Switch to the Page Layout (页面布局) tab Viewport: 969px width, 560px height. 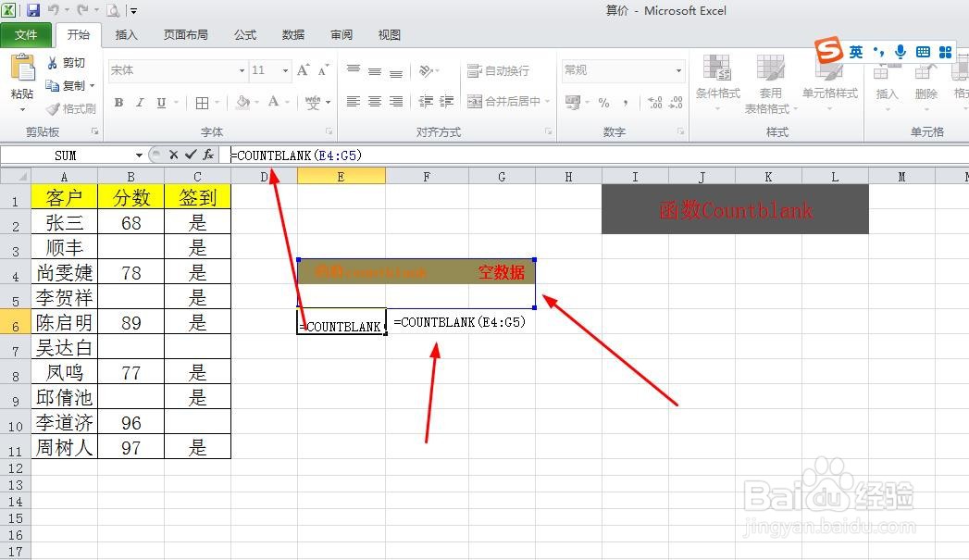(x=185, y=34)
